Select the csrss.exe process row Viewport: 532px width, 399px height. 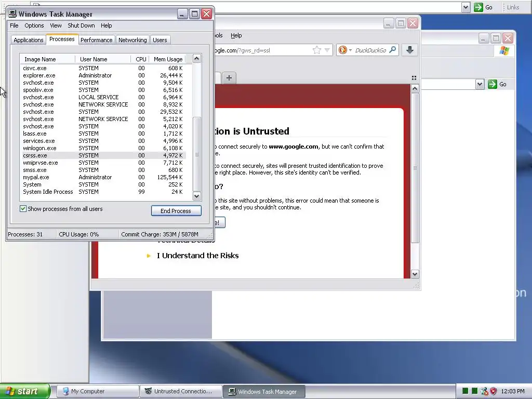pos(103,155)
